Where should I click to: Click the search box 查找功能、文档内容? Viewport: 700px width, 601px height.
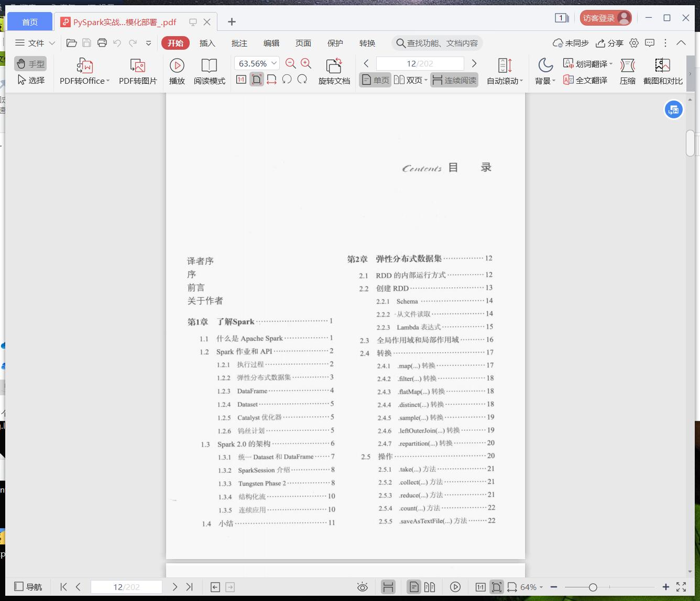point(437,43)
